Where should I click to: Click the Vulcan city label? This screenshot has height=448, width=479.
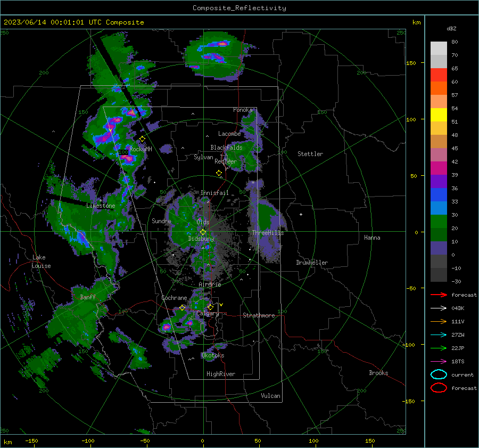(270, 396)
